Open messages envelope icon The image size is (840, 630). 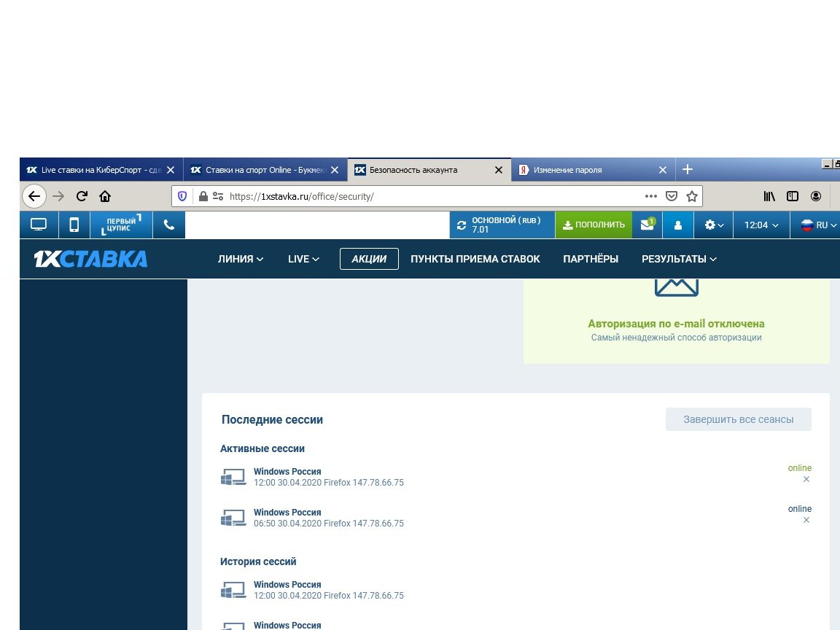647,225
